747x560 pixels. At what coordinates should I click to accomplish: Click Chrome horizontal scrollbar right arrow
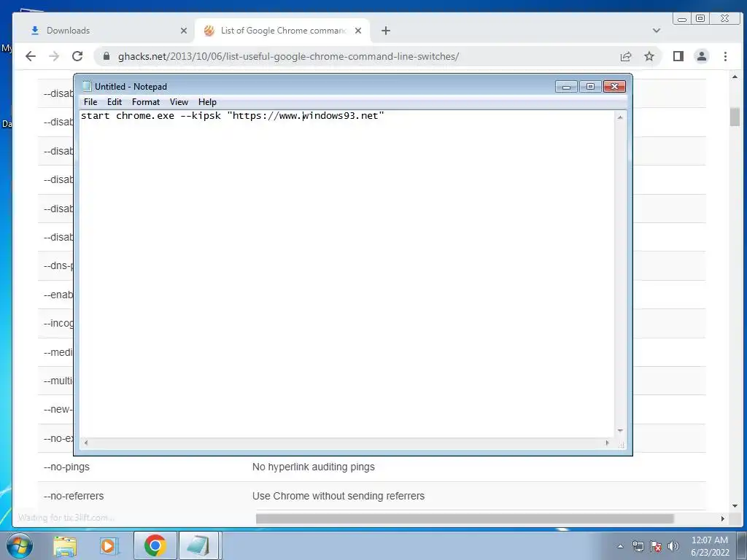pos(723,518)
